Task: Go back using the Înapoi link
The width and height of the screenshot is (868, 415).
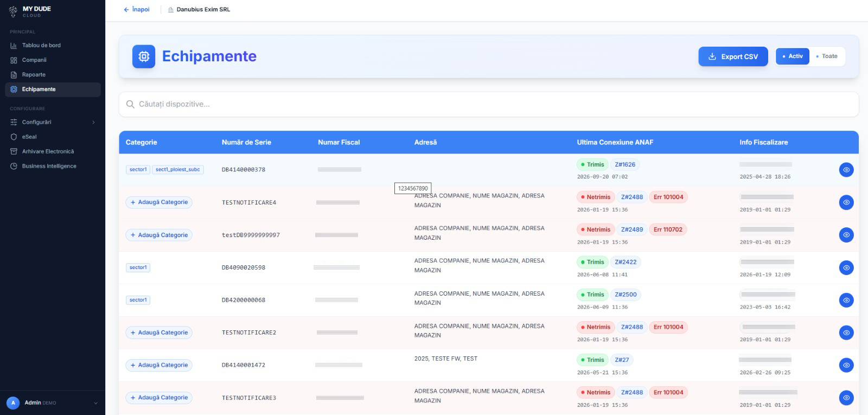Action: (136, 10)
